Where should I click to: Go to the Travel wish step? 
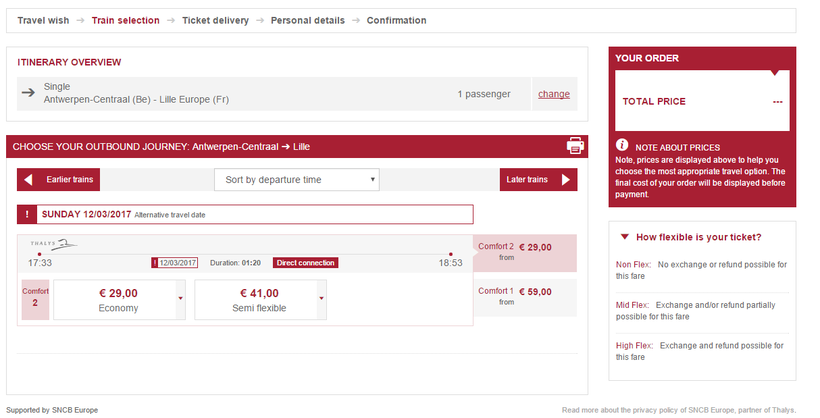click(43, 20)
